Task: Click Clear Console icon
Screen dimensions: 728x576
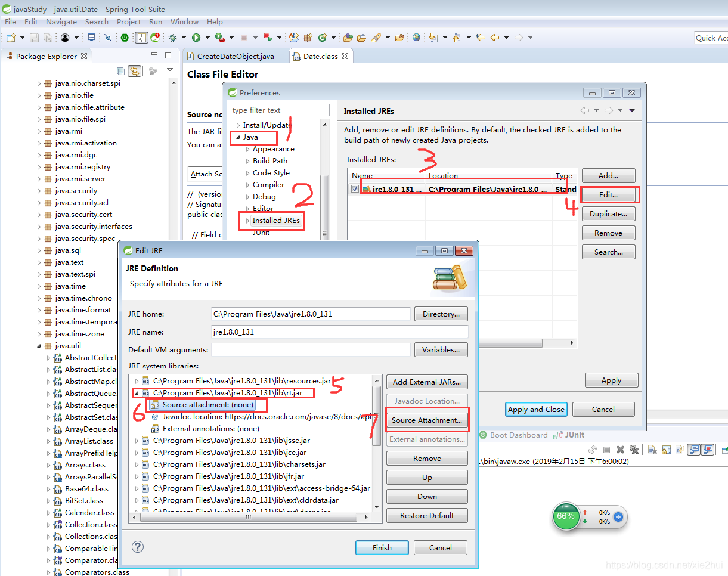Action: [x=653, y=450]
